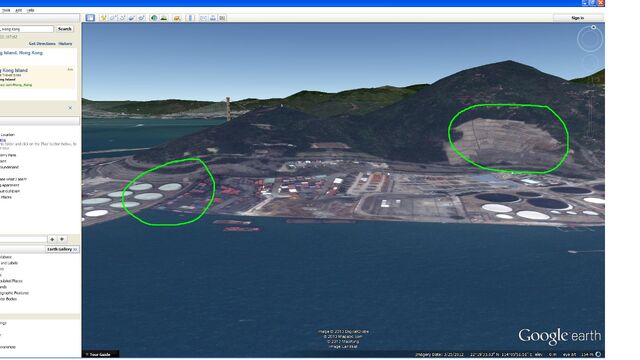Open the Tools menu
The width and height of the screenshot is (640, 360).
(x=6, y=10)
